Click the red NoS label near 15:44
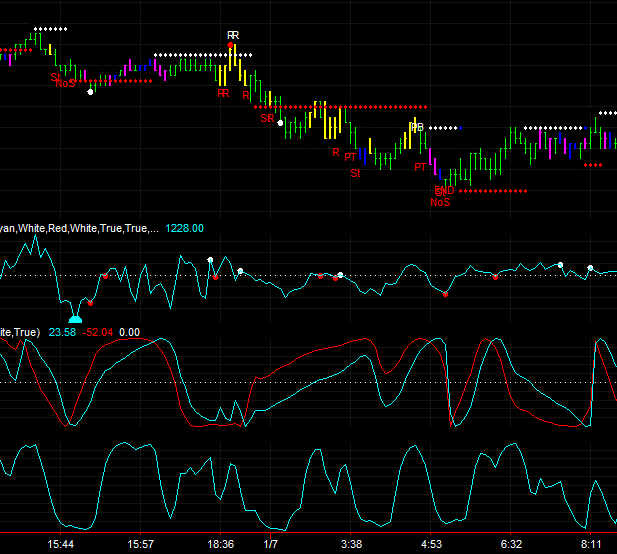Screen dimensions: 617x554 [65, 83]
